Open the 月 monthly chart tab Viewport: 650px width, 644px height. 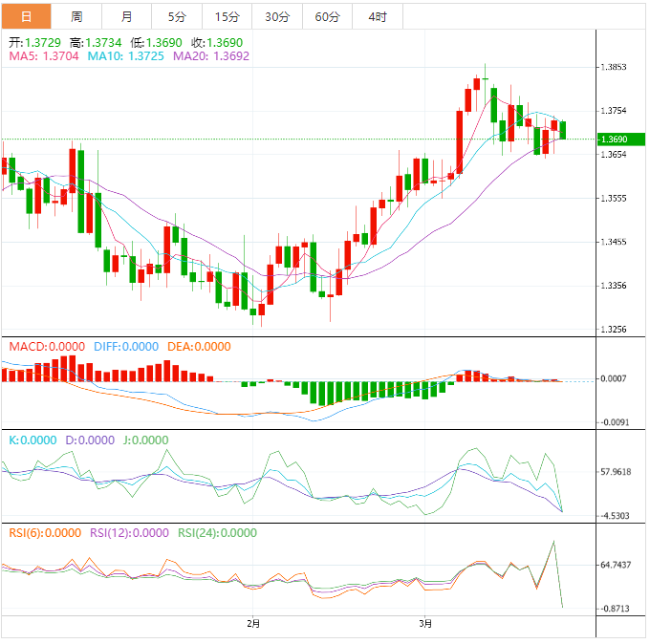click(x=127, y=16)
